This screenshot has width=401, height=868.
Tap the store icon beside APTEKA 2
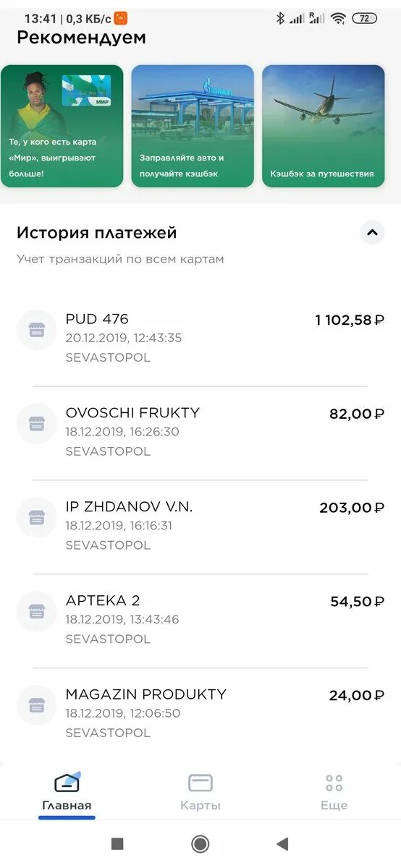point(36,612)
